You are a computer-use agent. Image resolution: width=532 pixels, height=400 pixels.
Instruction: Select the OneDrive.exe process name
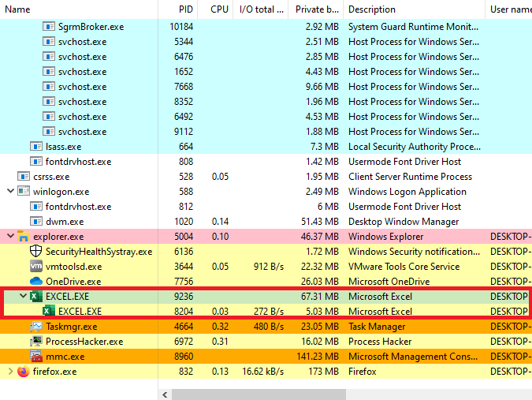[73, 281]
